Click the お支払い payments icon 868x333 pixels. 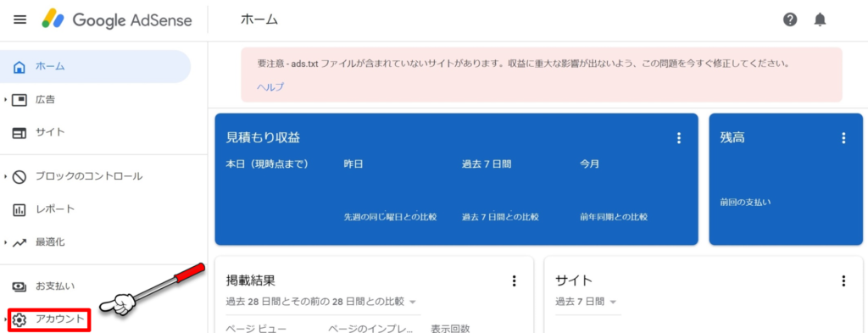click(x=19, y=286)
